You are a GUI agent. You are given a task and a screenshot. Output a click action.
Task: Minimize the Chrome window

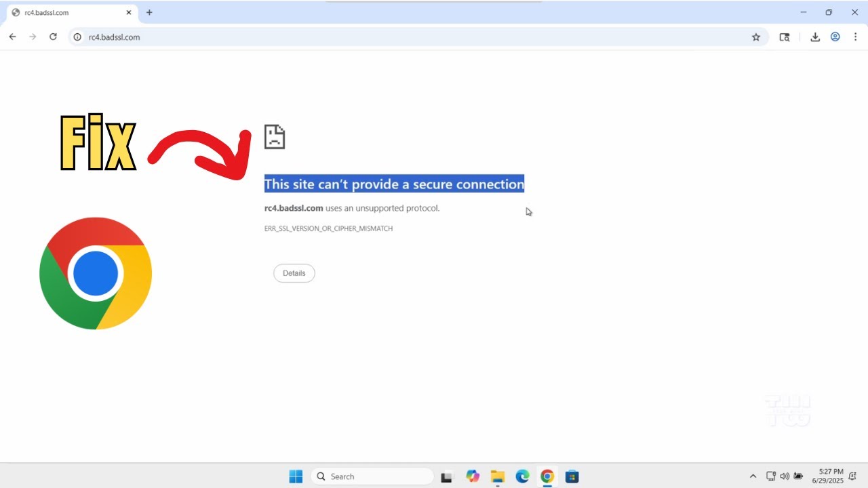(x=804, y=12)
